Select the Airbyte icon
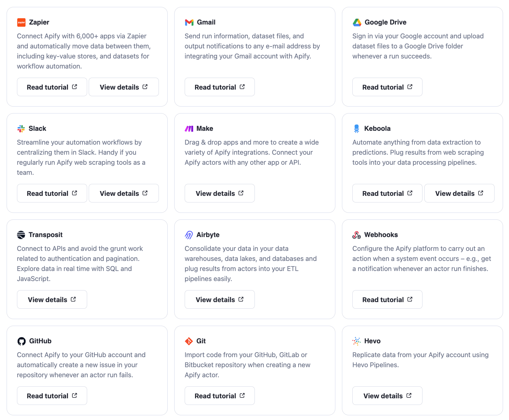The width and height of the screenshot is (509, 420). click(x=189, y=235)
